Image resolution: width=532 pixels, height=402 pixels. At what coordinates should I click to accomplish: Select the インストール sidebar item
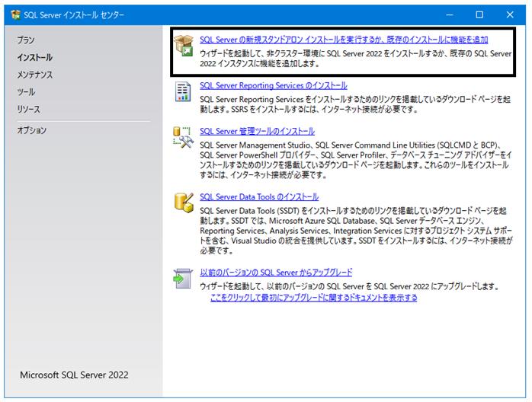[35, 57]
